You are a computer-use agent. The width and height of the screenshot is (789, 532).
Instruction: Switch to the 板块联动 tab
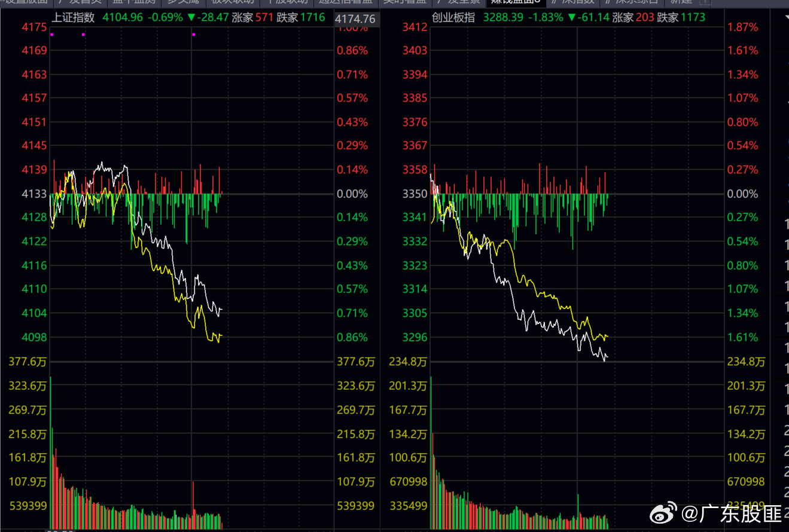coord(233,2)
